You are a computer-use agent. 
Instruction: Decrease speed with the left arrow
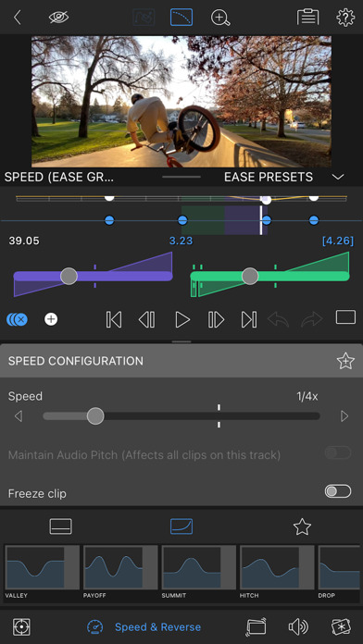tap(19, 416)
